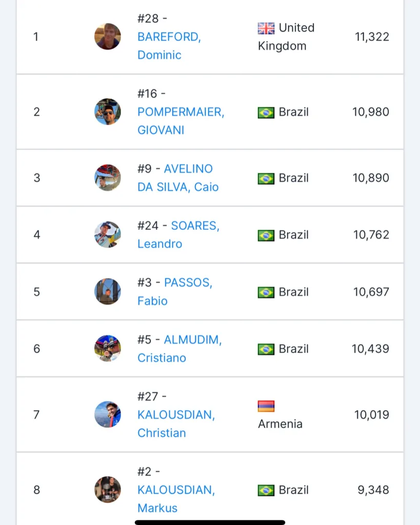Click Giovani Pompermaier's avatar photo
The height and width of the screenshot is (525, 420).
[108, 112]
